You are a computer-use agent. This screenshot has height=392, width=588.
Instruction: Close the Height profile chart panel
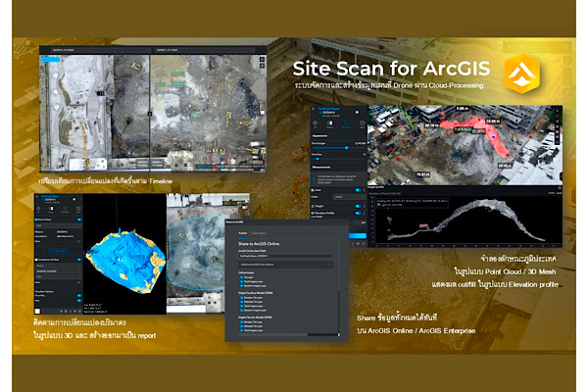[x=560, y=187]
